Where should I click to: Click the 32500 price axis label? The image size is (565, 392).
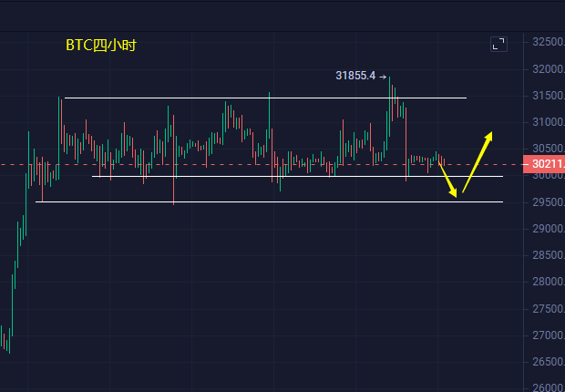click(x=549, y=42)
